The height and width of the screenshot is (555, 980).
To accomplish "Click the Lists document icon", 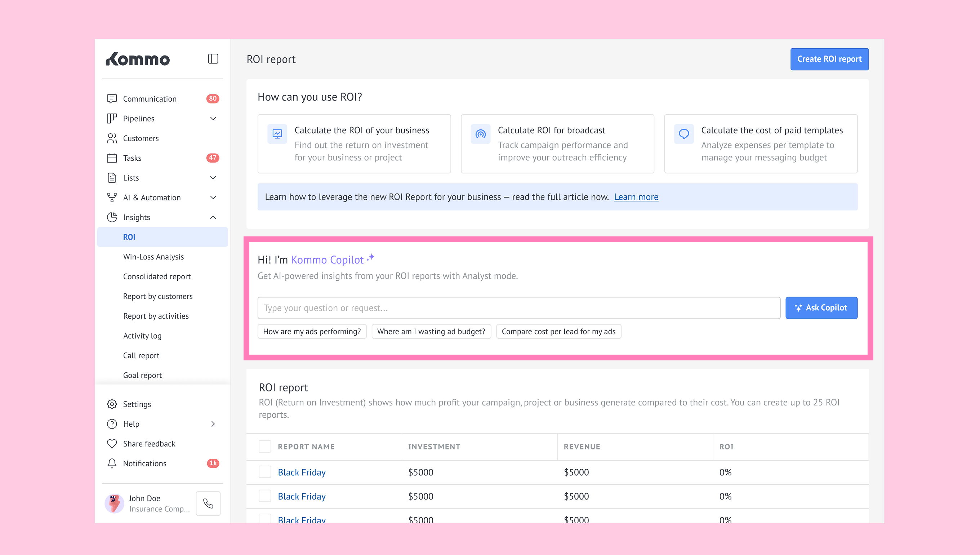I will click(112, 178).
